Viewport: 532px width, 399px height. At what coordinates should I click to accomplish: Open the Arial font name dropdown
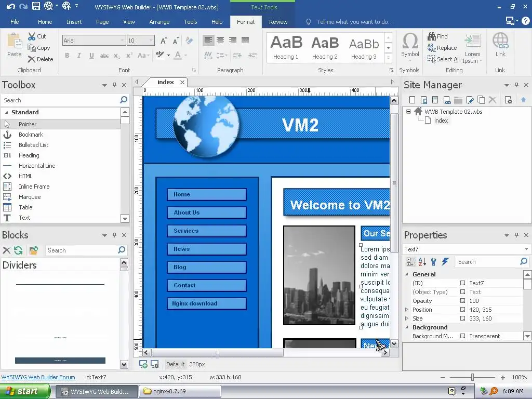(x=122, y=41)
